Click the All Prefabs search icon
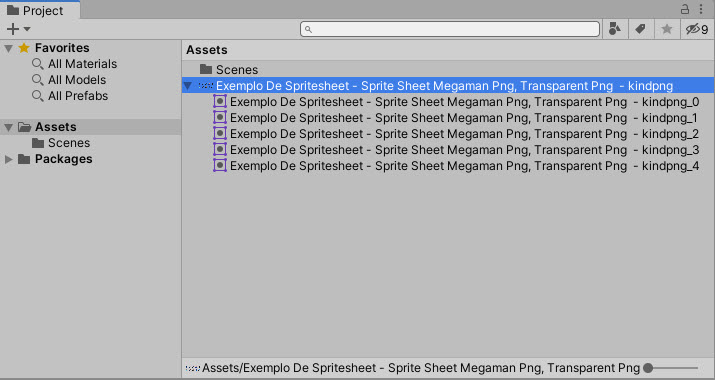 click(x=38, y=96)
